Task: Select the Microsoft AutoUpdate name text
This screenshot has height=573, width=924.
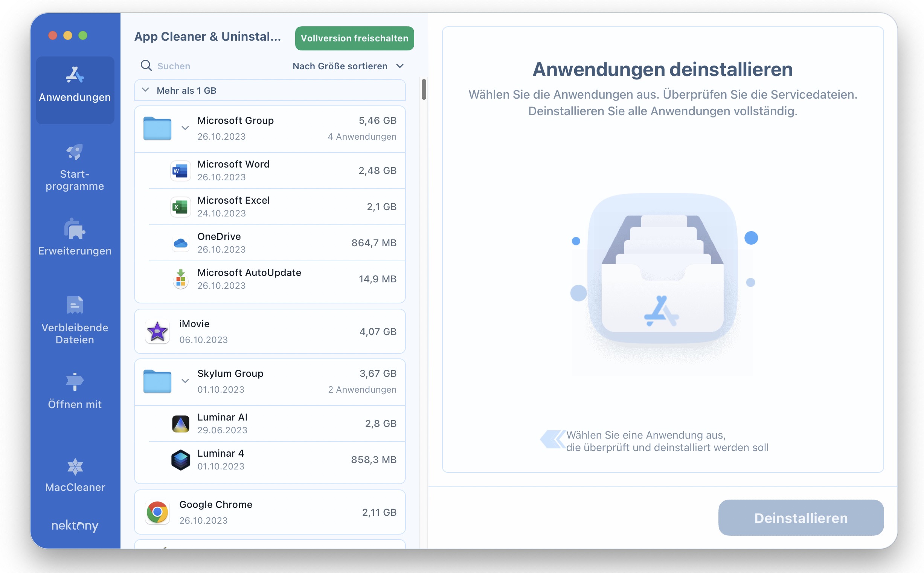Action: pyautogui.click(x=249, y=273)
